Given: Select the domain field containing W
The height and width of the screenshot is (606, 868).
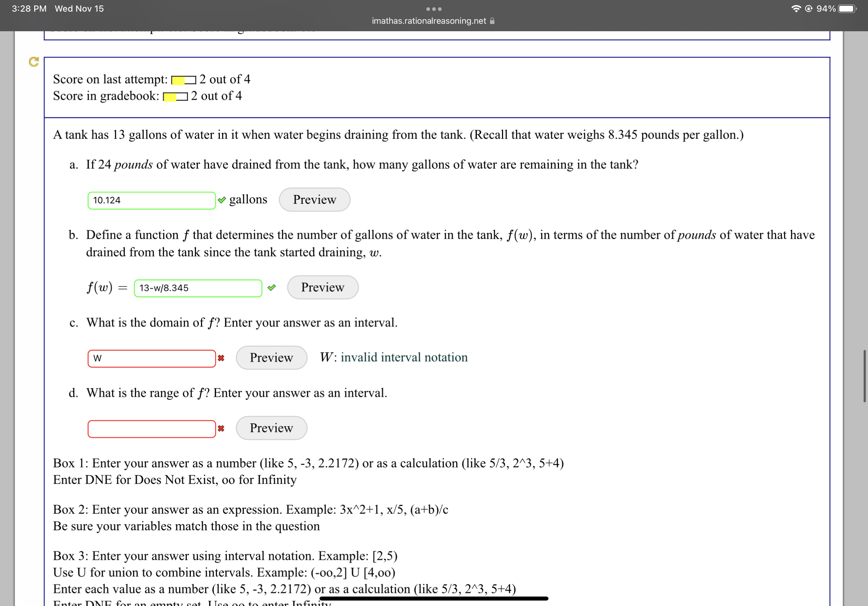Looking at the screenshot, I should click(x=151, y=358).
